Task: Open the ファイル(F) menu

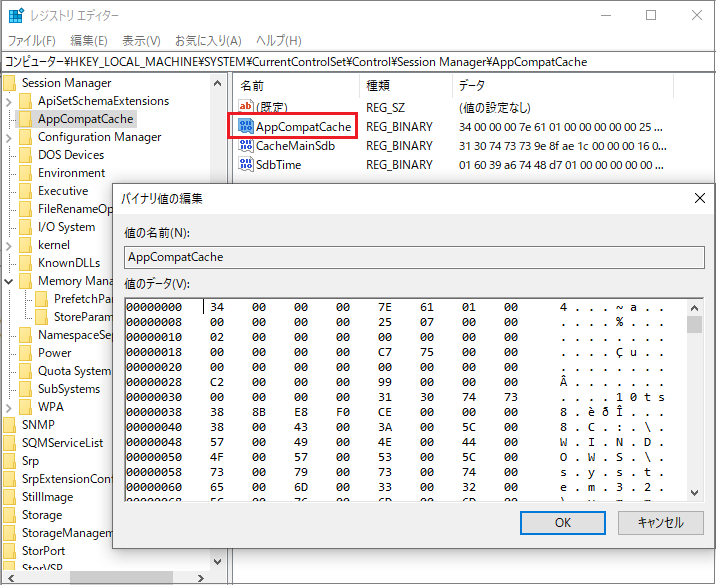Action: click(x=32, y=41)
